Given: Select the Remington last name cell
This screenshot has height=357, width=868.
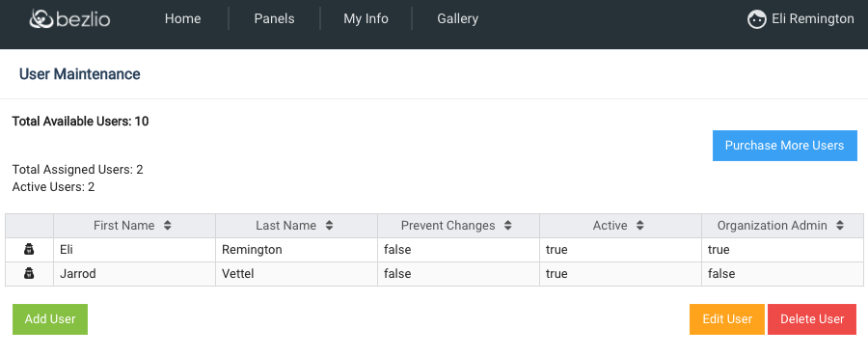Looking at the screenshot, I should (297, 250).
